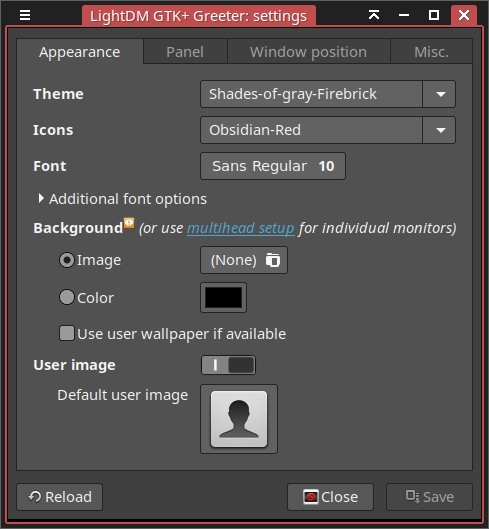Viewport: 489px width, 529px height.
Task: Click the Close button at bottom
Action: (330, 497)
